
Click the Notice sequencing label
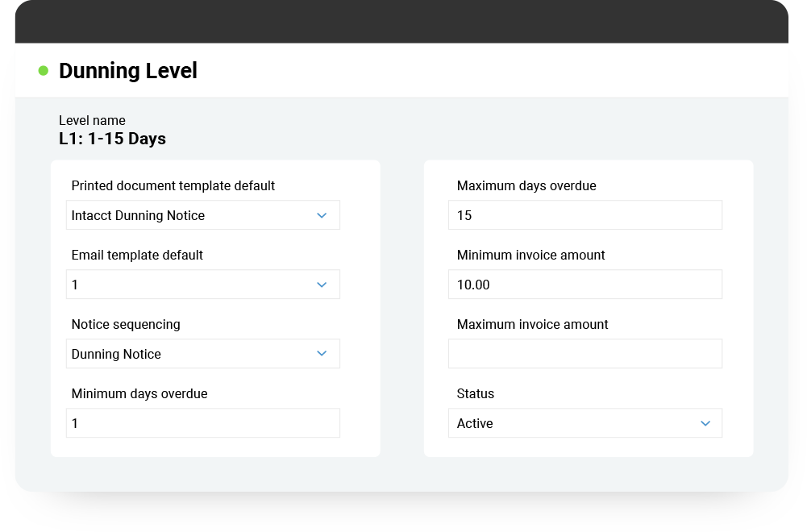click(x=126, y=324)
